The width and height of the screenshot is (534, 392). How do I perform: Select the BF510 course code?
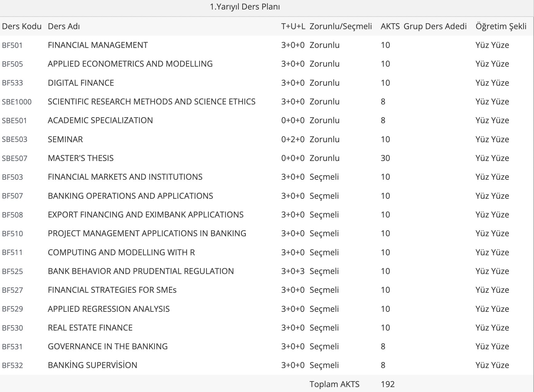(x=12, y=234)
